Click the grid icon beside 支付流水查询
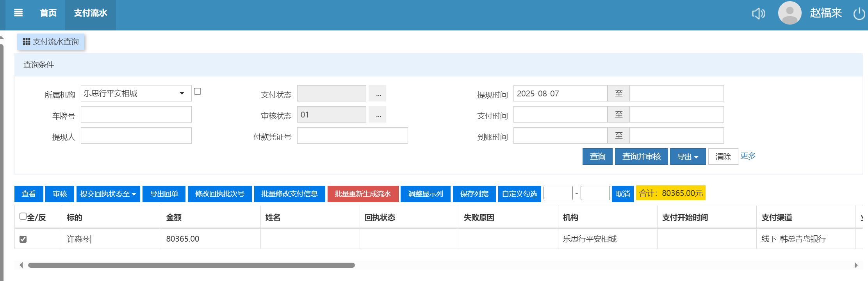This screenshot has width=868, height=281. (27, 42)
